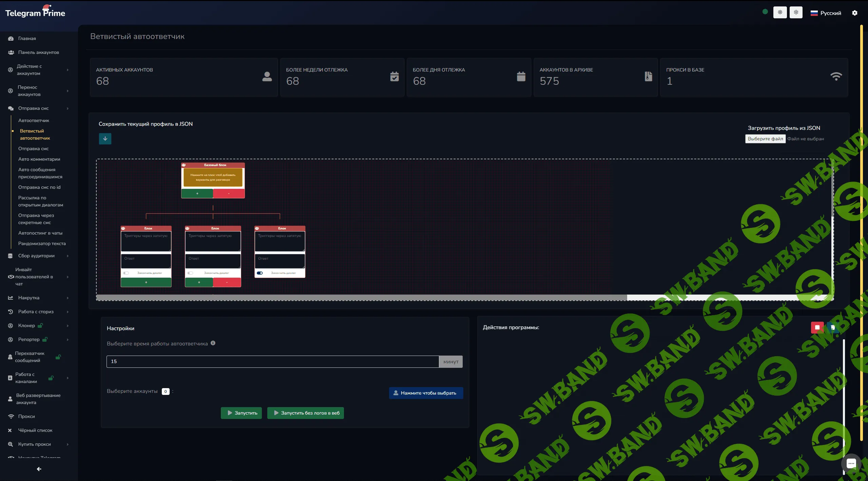This screenshot has height=481, width=868.
Task: Click the download profile to JSON arrow icon
Action: pos(105,139)
